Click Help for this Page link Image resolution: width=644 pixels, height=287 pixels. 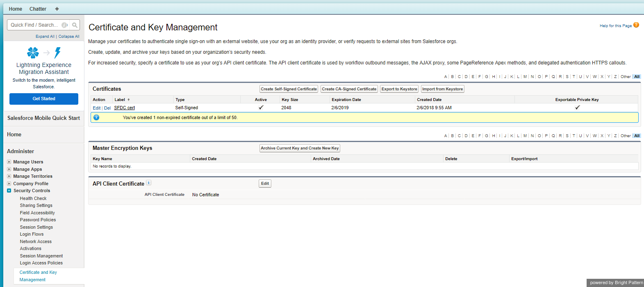point(616,26)
